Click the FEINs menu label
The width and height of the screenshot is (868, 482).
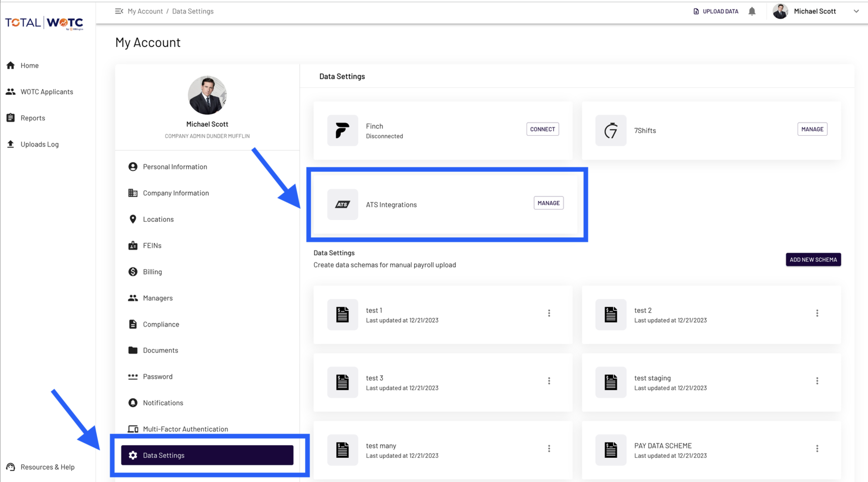(152, 246)
